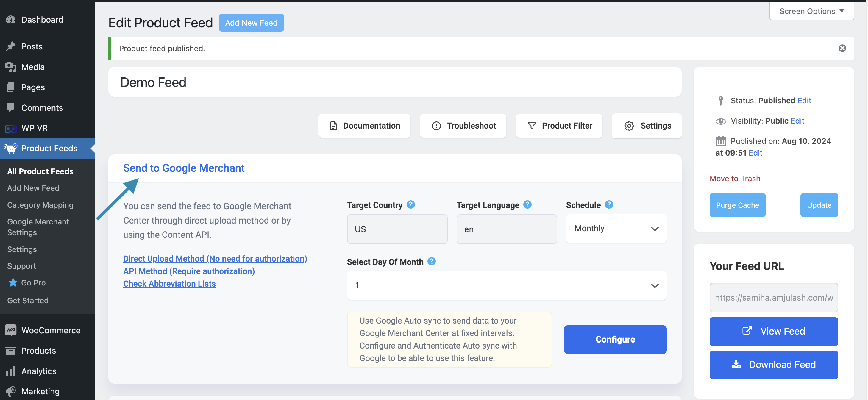Click Edit next to Visibility Public
Screen dimensions: 868x400
tap(797, 121)
